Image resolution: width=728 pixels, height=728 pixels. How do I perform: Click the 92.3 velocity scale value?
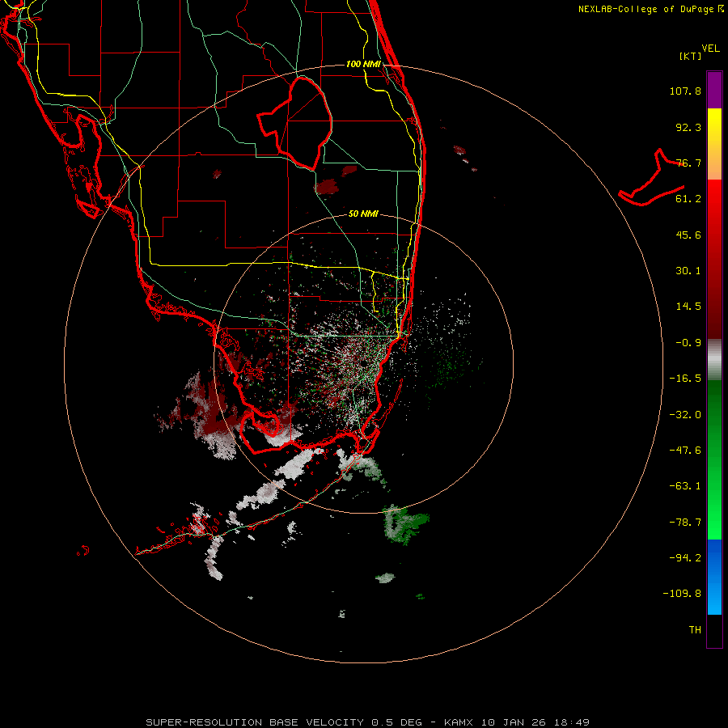coord(688,127)
